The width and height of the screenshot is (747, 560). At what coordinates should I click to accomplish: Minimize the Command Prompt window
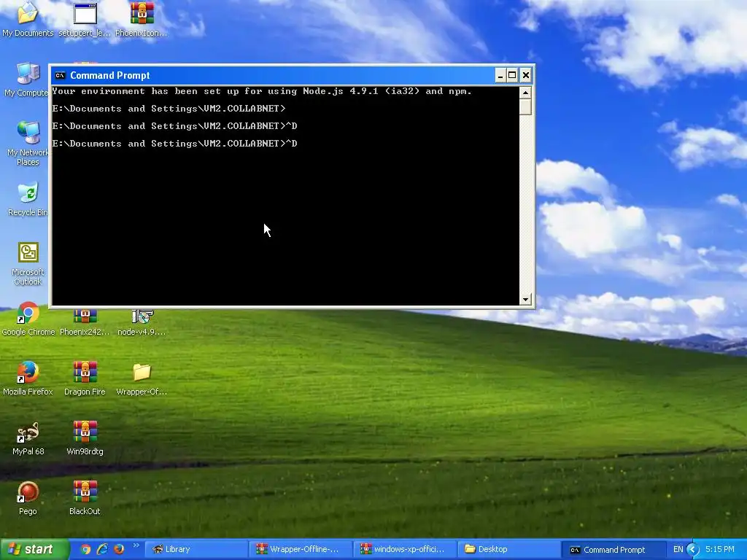pos(500,75)
